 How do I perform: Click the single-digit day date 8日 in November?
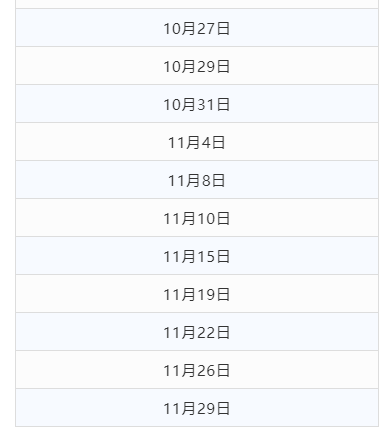[x=197, y=180]
